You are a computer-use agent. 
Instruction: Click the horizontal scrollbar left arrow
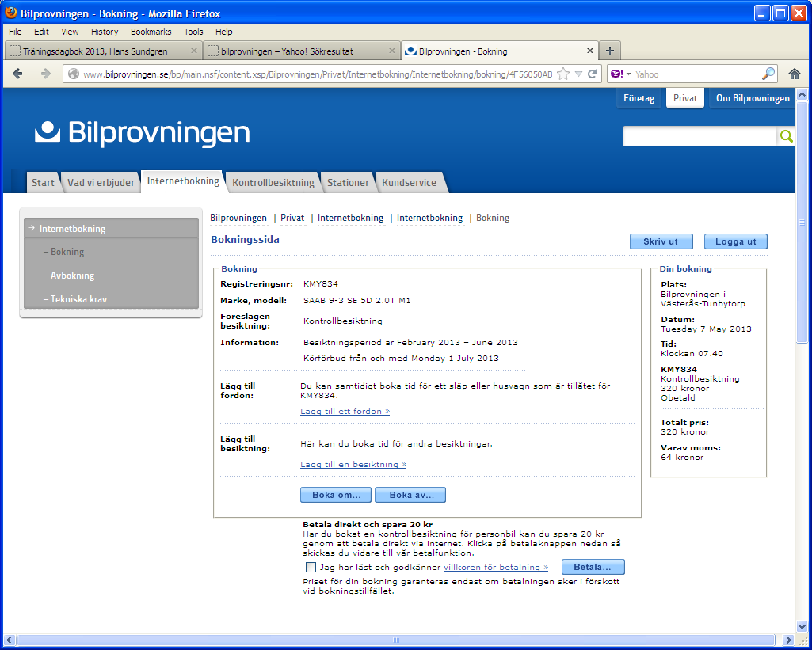pos(10,640)
